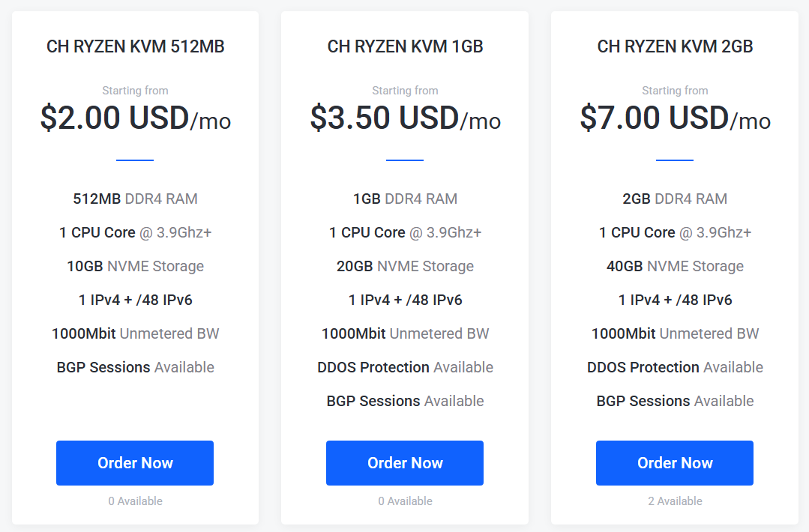Screen dimensions: 809x532
Task: Select the CH RYZEN KVM 512MB title
Action: pyautogui.click(x=135, y=46)
